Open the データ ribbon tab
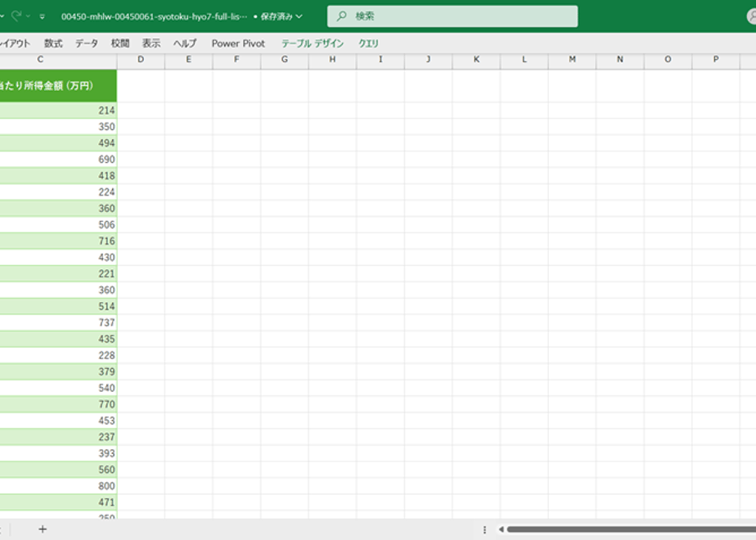The height and width of the screenshot is (540, 756). click(x=86, y=43)
